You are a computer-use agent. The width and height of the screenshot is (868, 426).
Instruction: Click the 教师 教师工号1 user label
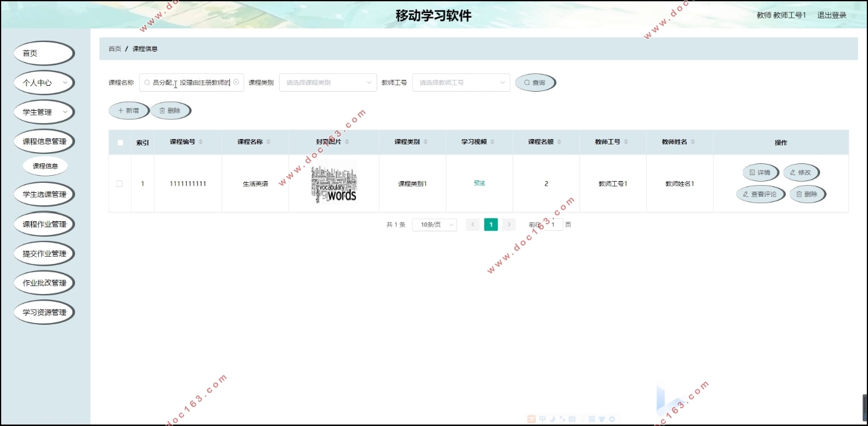[781, 15]
